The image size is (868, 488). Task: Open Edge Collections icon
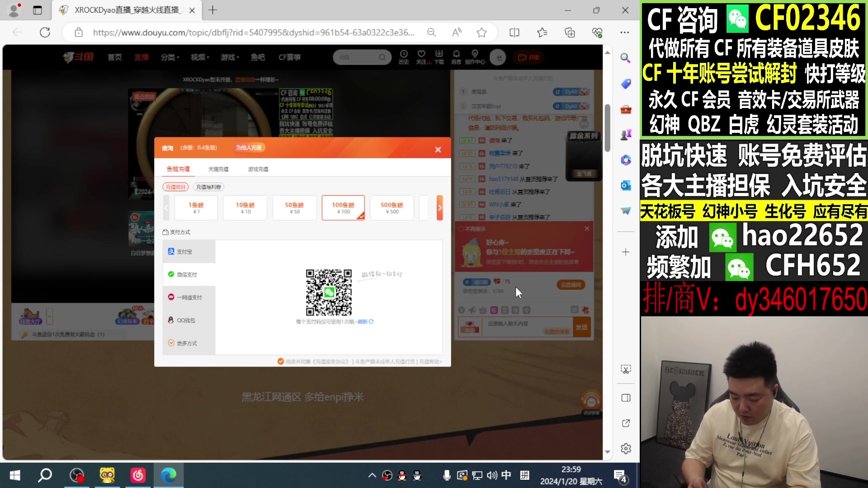pos(570,33)
